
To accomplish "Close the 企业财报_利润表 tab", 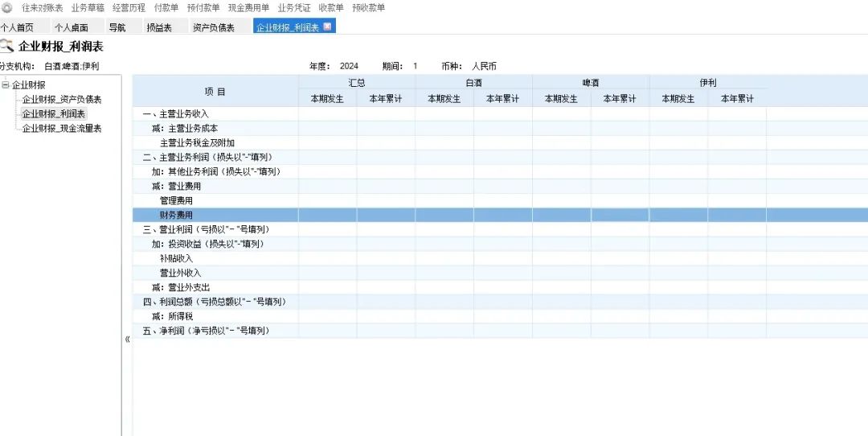I will click(x=327, y=27).
